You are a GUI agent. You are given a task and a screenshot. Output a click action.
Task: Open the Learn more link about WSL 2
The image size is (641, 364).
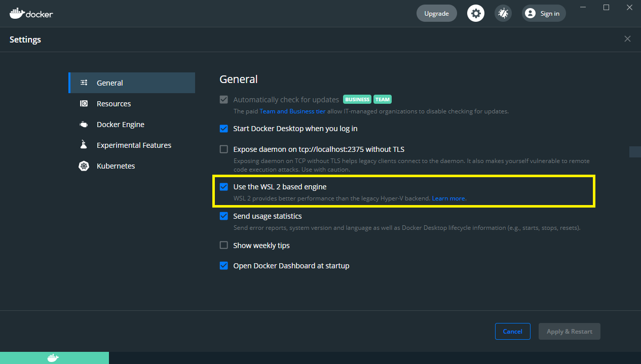[448, 198]
